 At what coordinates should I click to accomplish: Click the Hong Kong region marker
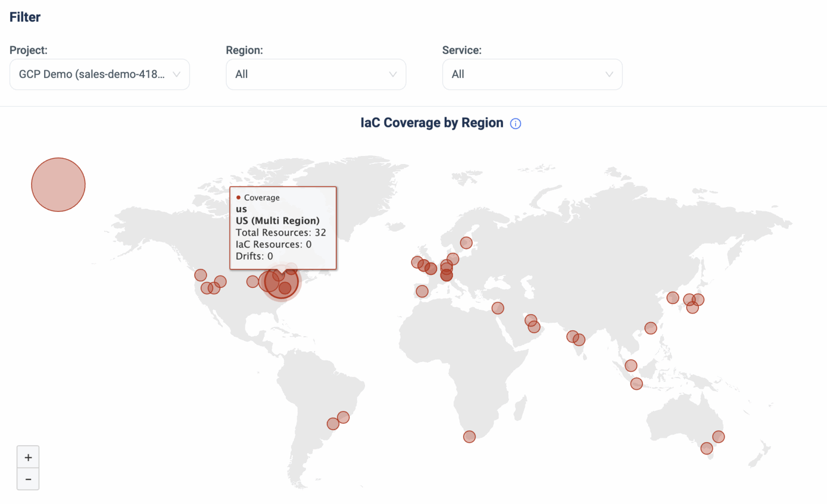[x=650, y=328]
